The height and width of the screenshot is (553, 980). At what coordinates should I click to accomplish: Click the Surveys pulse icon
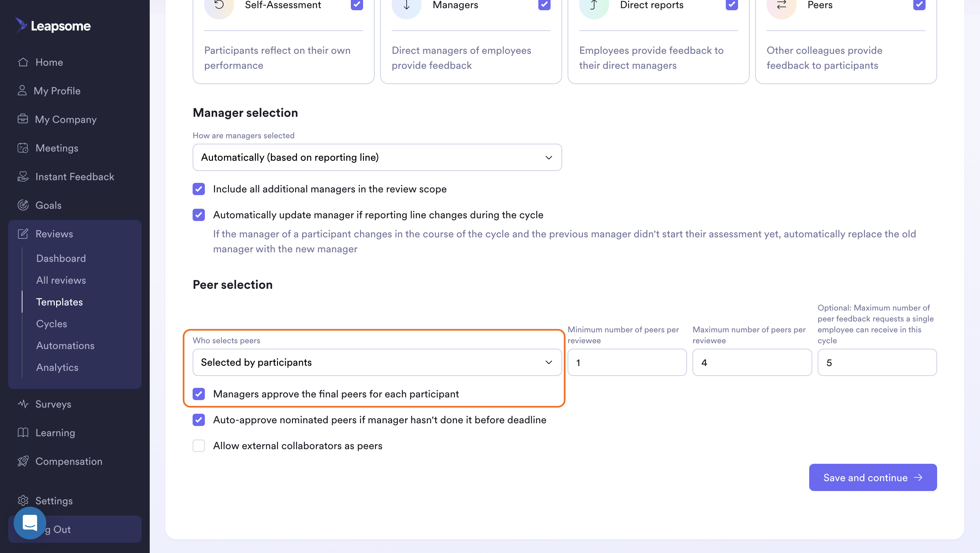(x=23, y=404)
